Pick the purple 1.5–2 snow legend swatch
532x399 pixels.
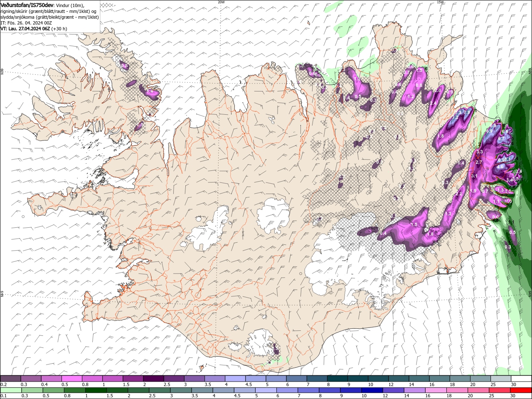pos(133,379)
